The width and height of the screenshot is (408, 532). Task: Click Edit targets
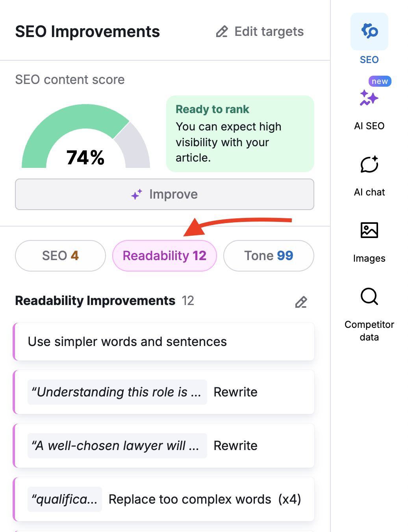(269, 32)
